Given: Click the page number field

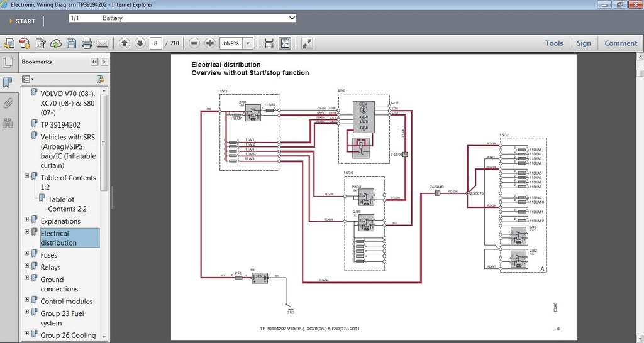Looking at the screenshot, I should tap(156, 43).
